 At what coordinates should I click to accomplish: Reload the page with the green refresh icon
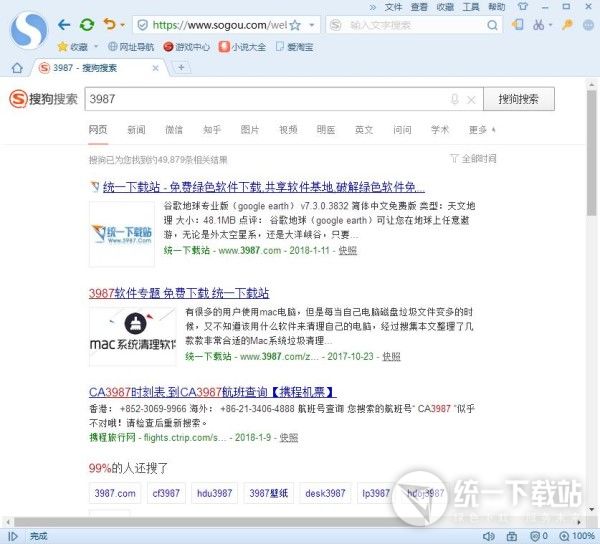87,25
